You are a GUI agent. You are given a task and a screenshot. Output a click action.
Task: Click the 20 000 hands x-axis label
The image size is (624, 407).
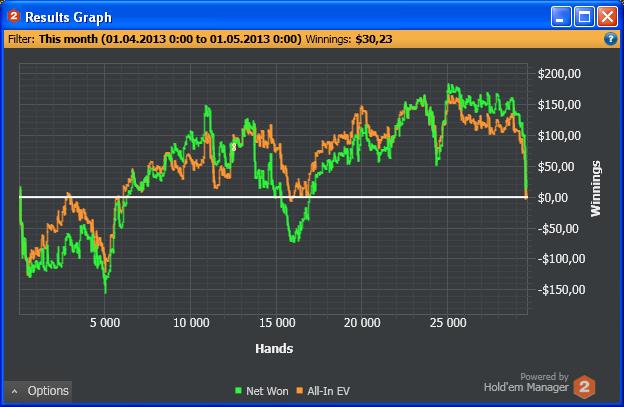click(362, 323)
